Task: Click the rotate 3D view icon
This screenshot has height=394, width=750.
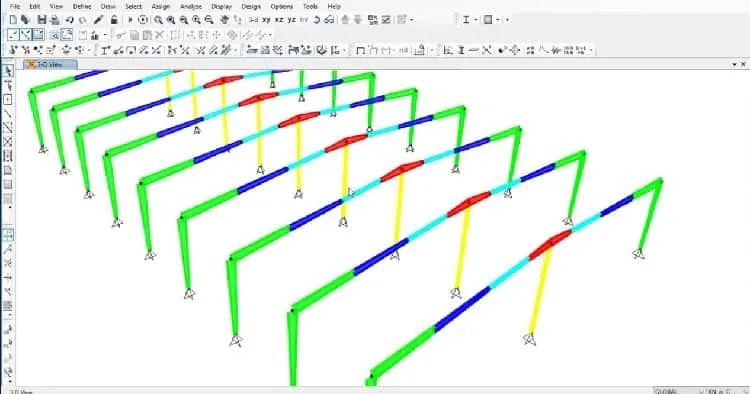Action: pyautogui.click(x=317, y=20)
